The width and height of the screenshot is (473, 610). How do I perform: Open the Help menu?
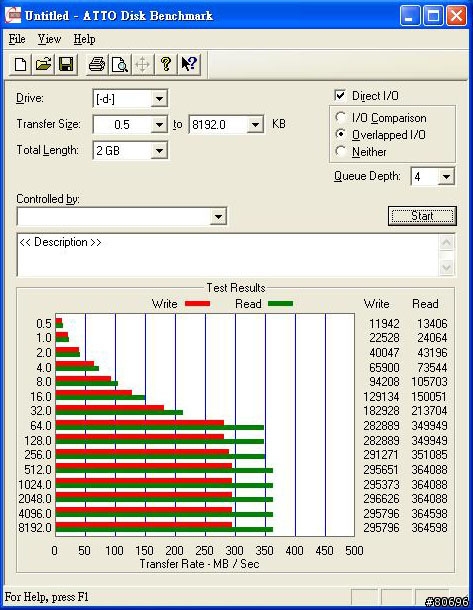[84, 39]
